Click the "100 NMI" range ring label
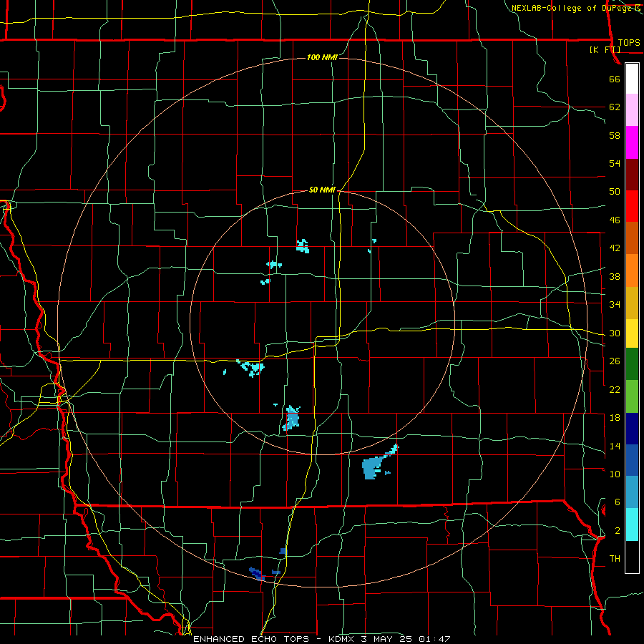This screenshot has height=644, width=644. (322, 57)
